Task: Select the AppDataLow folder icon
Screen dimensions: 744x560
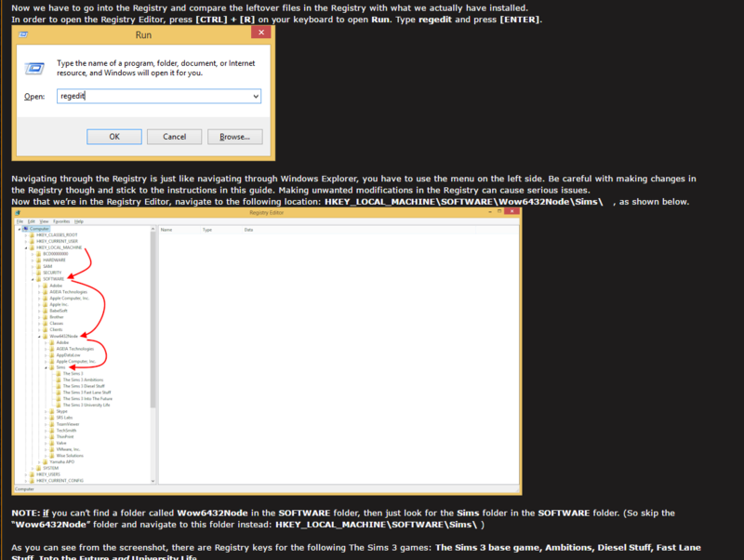Action: [52, 355]
